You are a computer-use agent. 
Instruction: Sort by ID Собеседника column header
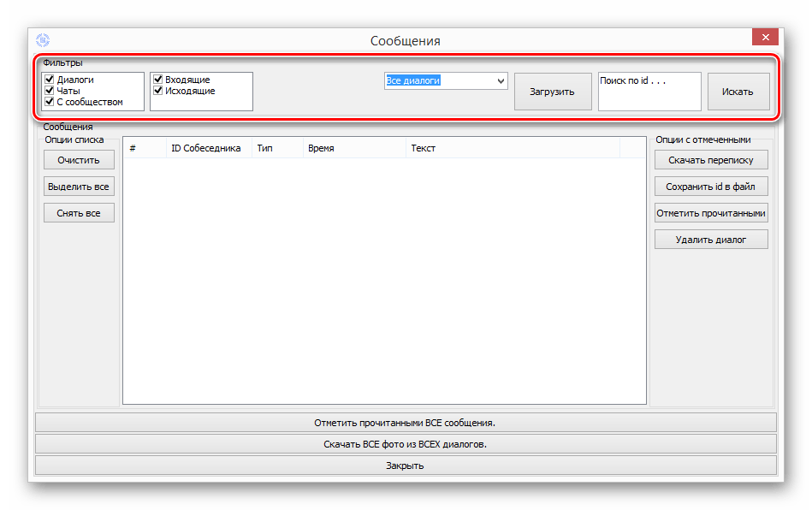point(206,148)
